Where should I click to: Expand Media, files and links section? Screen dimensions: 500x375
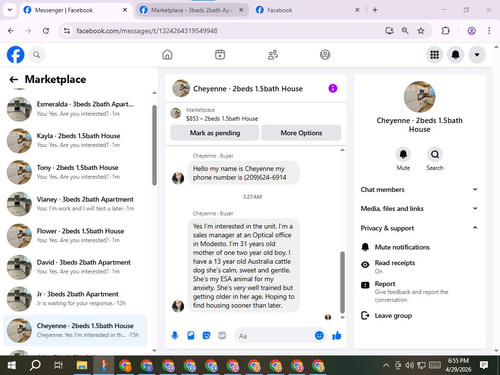point(419,209)
